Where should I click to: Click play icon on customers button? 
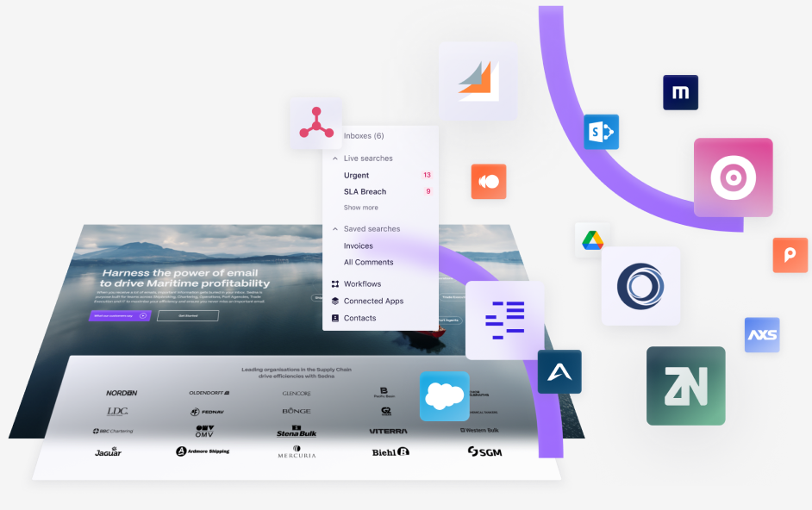[x=143, y=316]
